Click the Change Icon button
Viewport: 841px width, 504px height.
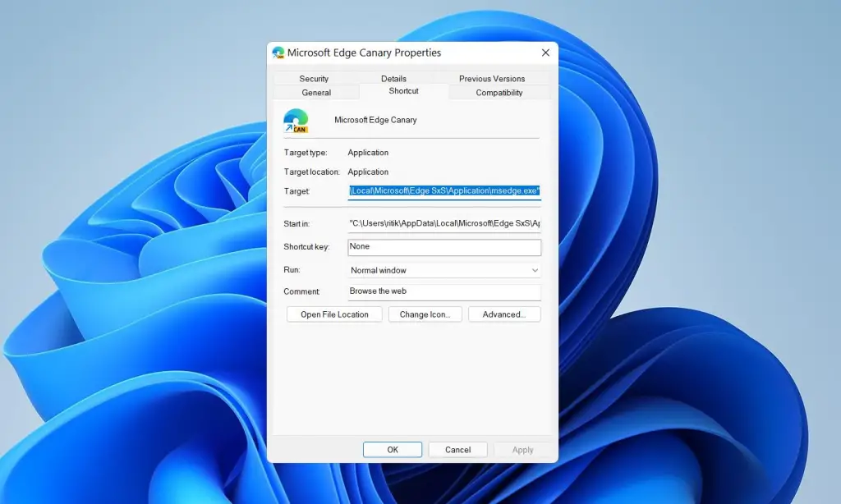(425, 314)
